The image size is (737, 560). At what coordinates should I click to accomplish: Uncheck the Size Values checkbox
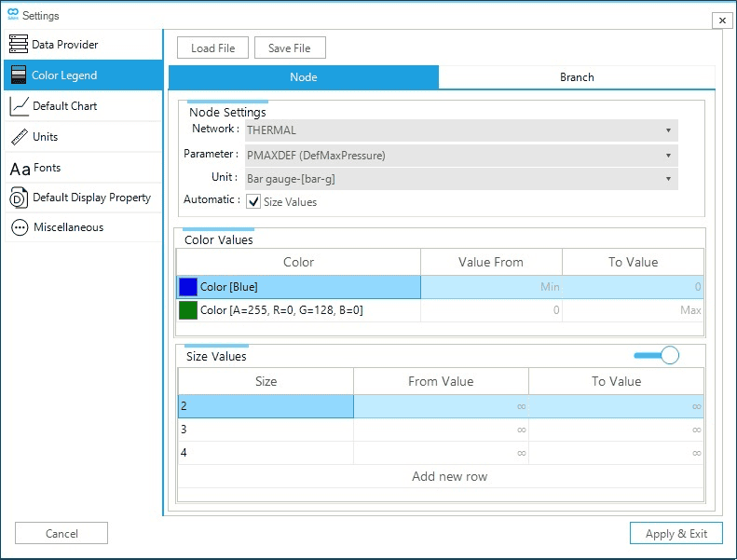pos(253,201)
